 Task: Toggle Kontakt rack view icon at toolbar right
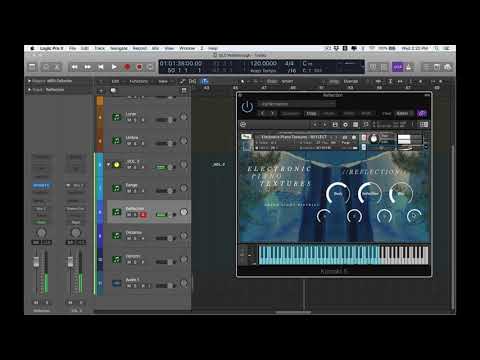[x=424, y=124]
